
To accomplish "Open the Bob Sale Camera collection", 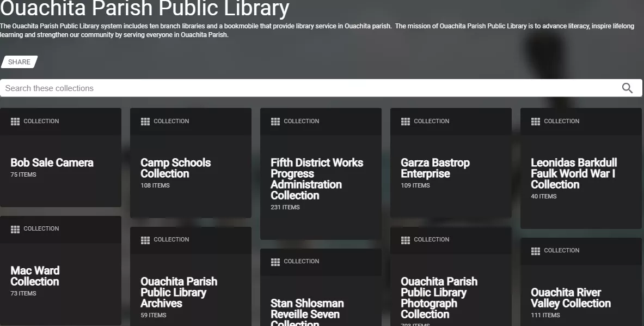I will tap(52, 163).
